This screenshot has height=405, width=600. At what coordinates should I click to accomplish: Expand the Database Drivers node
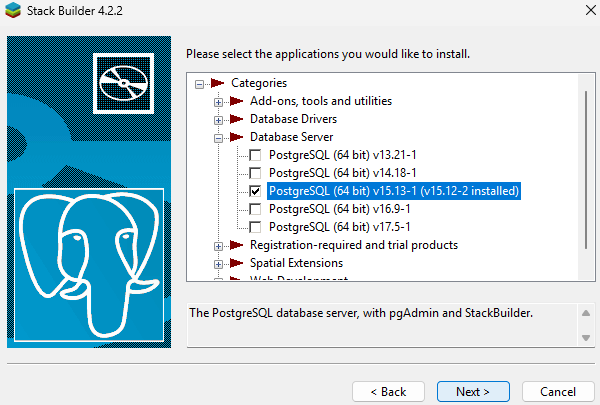[218, 120]
